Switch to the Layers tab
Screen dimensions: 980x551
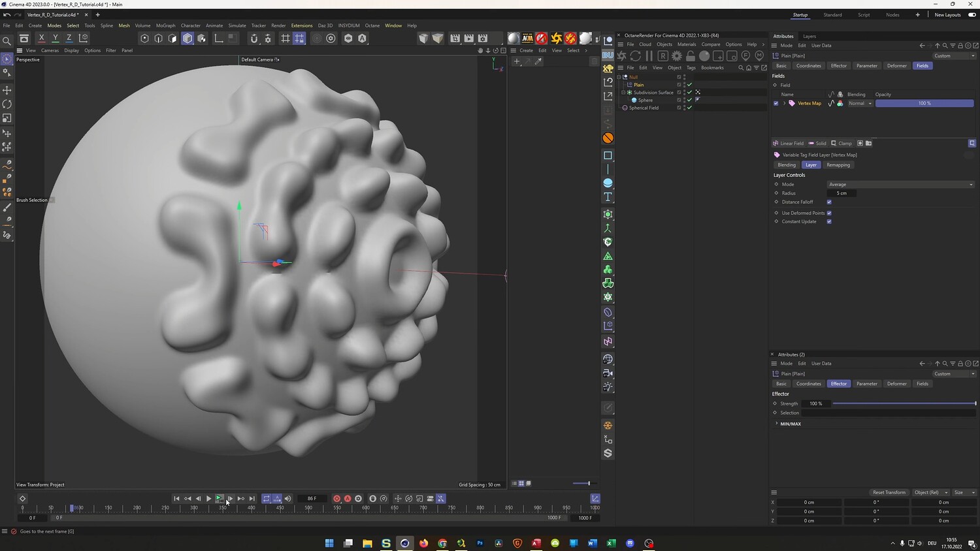[809, 37]
